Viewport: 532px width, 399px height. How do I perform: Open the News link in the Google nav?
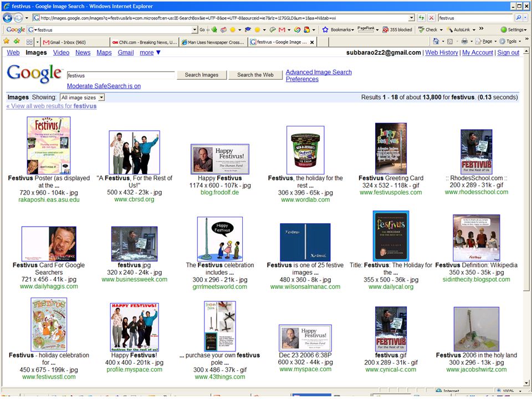(83, 53)
